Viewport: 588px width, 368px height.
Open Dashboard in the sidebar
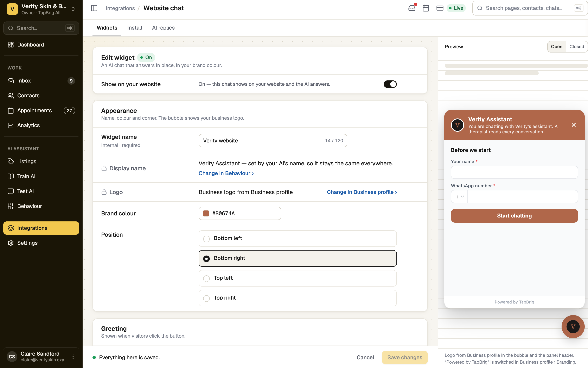41,44
